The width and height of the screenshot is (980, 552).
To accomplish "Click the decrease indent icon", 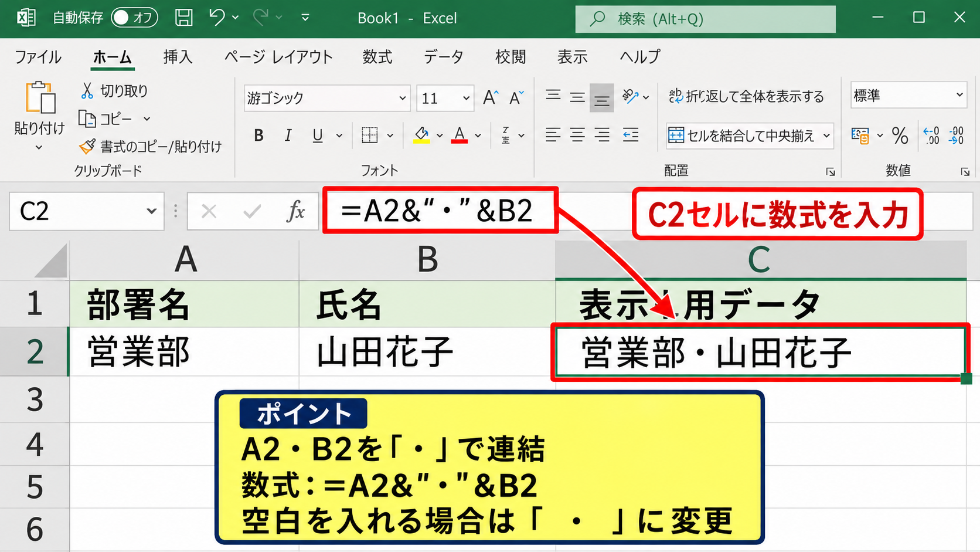I will (631, 135).
